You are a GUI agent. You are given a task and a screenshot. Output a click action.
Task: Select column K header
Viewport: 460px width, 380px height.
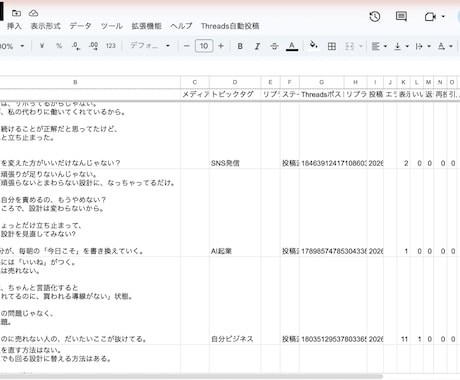(403, 82)
